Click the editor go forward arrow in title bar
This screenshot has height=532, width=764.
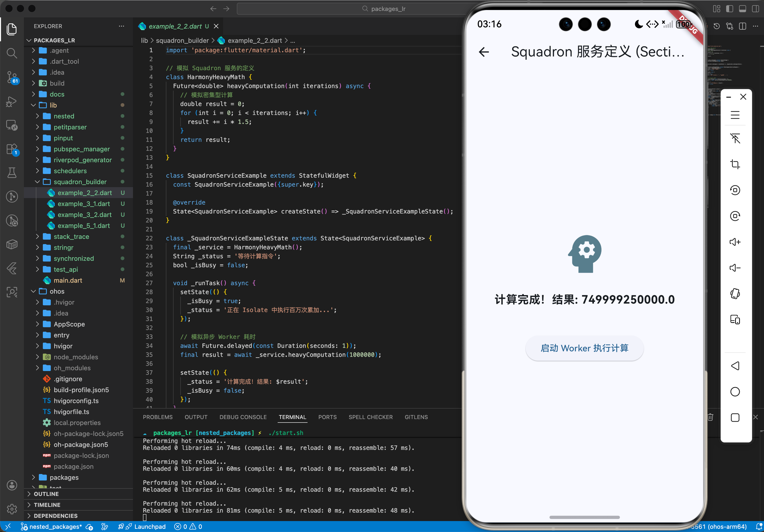[226, 9]
